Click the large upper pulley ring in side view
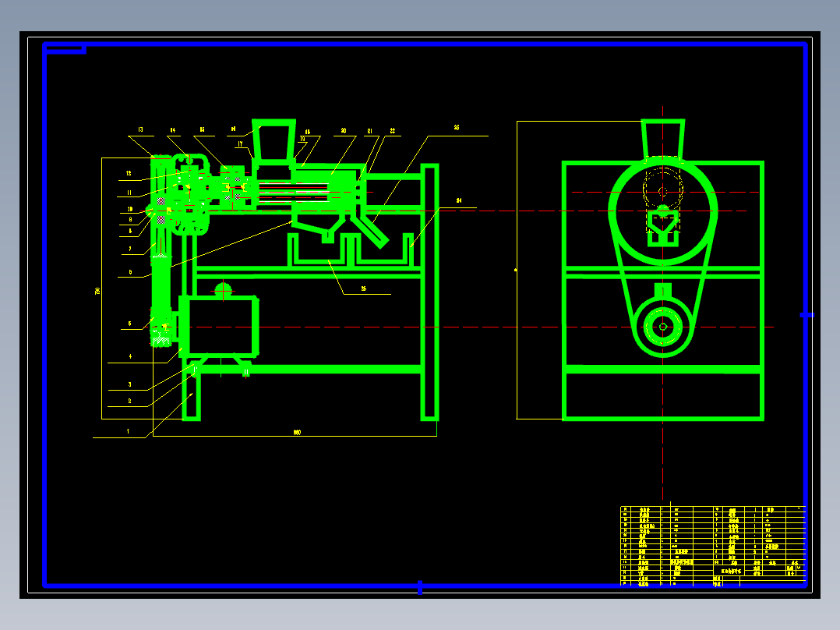Screen dimensions: 840x630 pos(662,211)
